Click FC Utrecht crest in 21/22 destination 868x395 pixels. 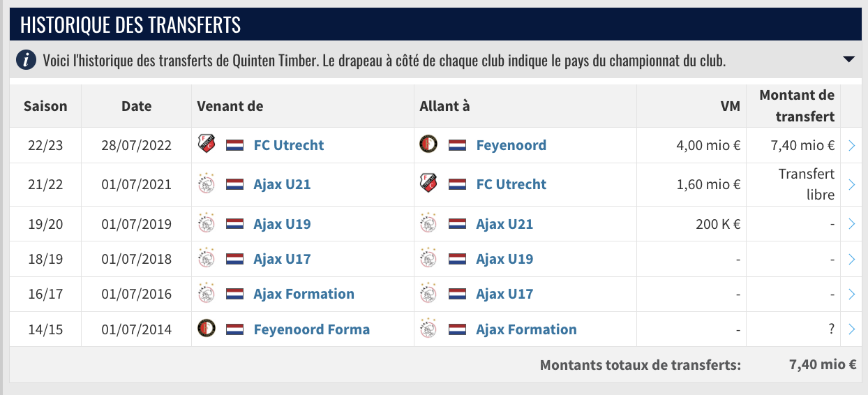tap(428, 184)
